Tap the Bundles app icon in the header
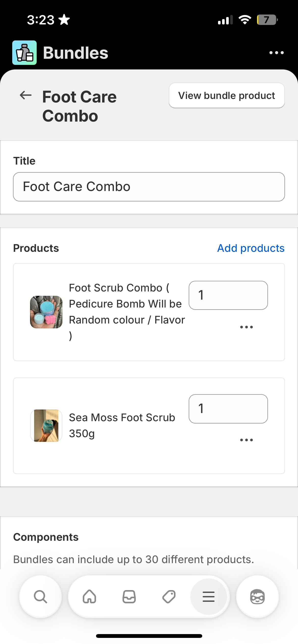The image size is (298, 644). 24,52
